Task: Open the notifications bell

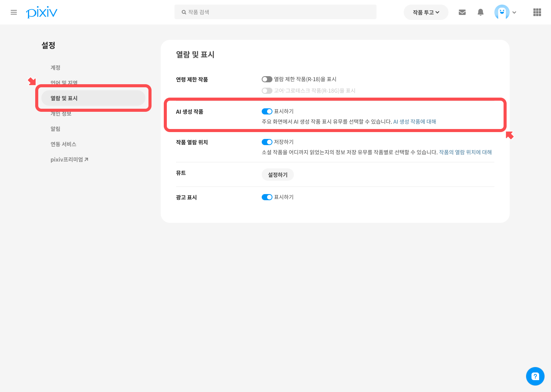Action: [x=481, y=12]
